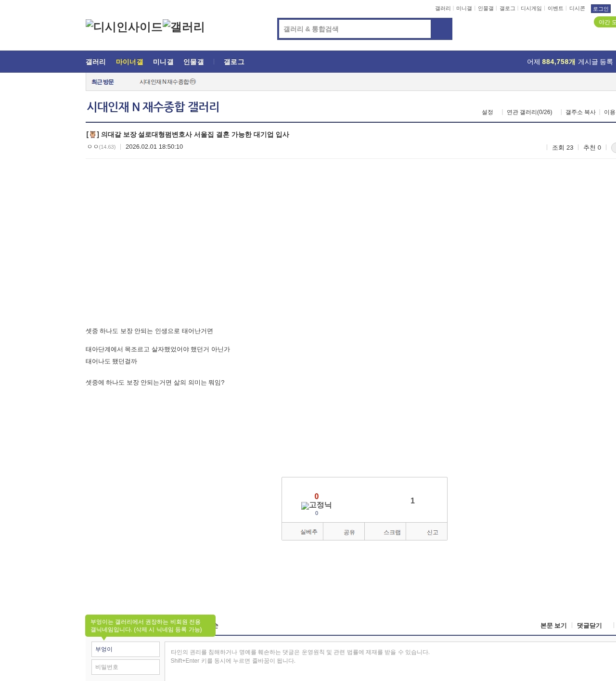Click the small 갤러리 link in the top utility links
The width and height of the screenshot is (616, 681).
(443, 9)
